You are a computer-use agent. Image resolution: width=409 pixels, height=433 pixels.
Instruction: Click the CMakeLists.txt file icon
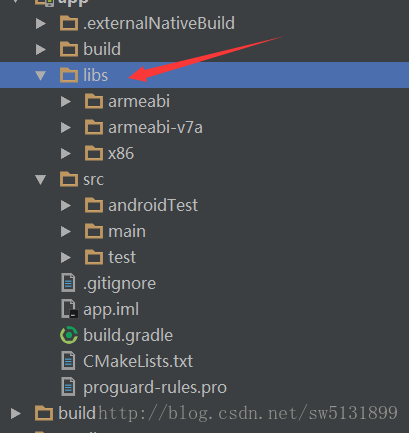(68, 361)
